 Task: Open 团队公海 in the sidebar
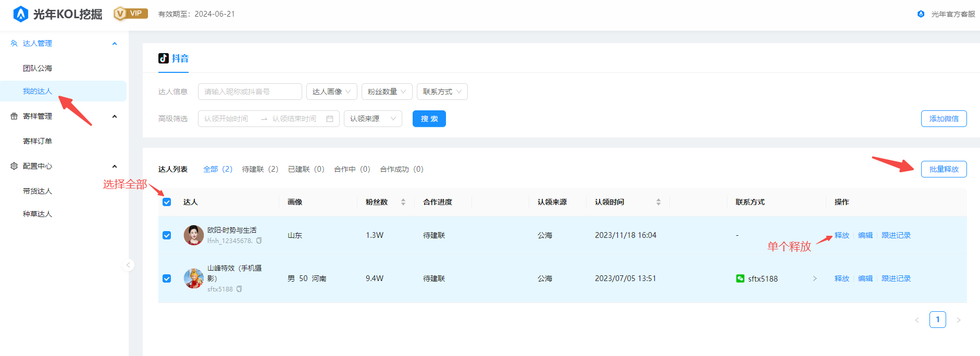[38, 68]
